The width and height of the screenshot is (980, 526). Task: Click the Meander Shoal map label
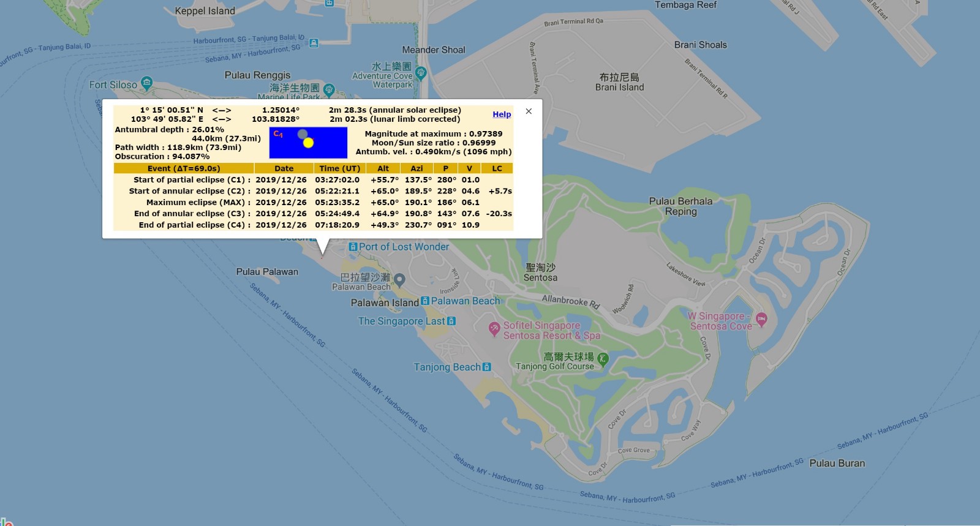pos(434,50)
